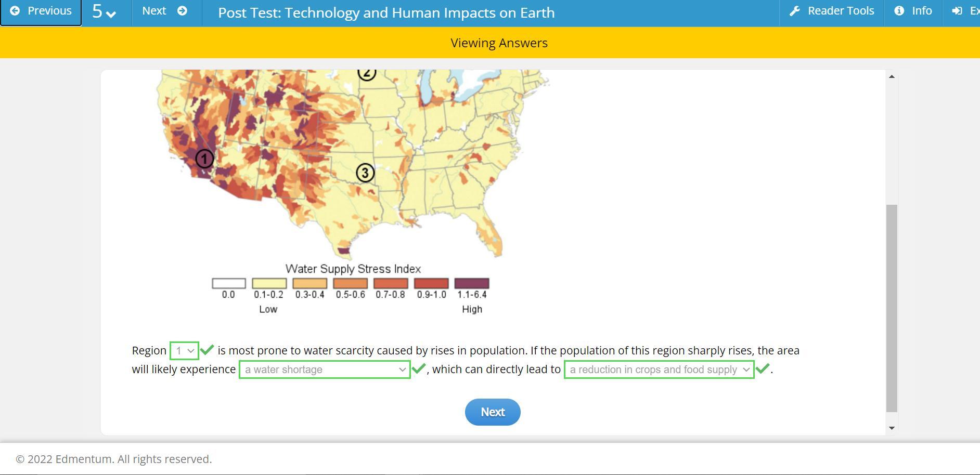The height and width of the screenshot is (475, 980).
Task: Open Reader Tools menu
Action: tap(832, 11)
